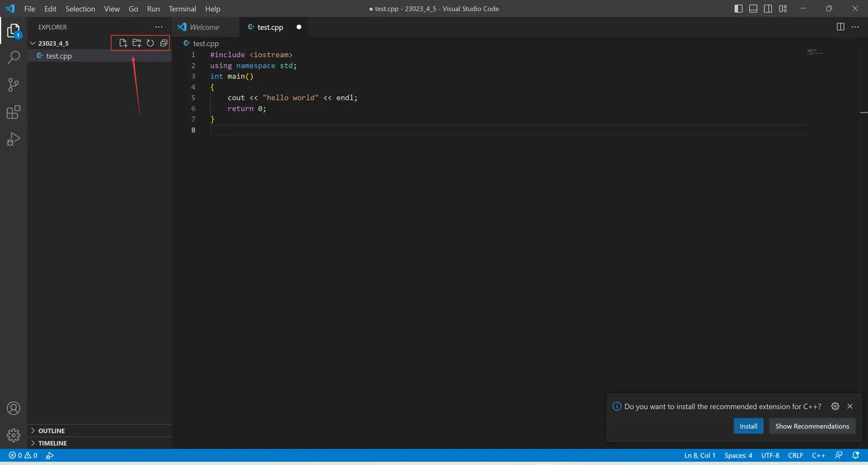The image size is (868, 465).
Task: Open the Edit menu
Action: tap(50, 9)
